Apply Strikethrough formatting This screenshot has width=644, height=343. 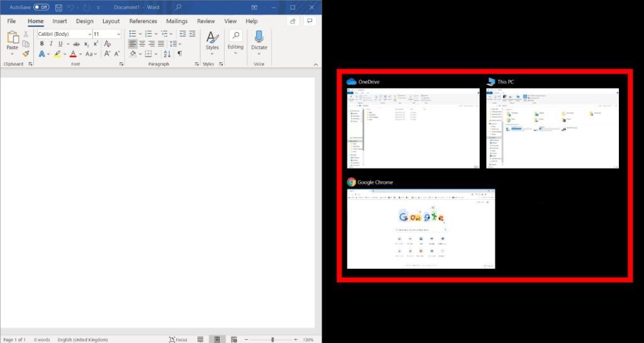[x=76, y=44]
